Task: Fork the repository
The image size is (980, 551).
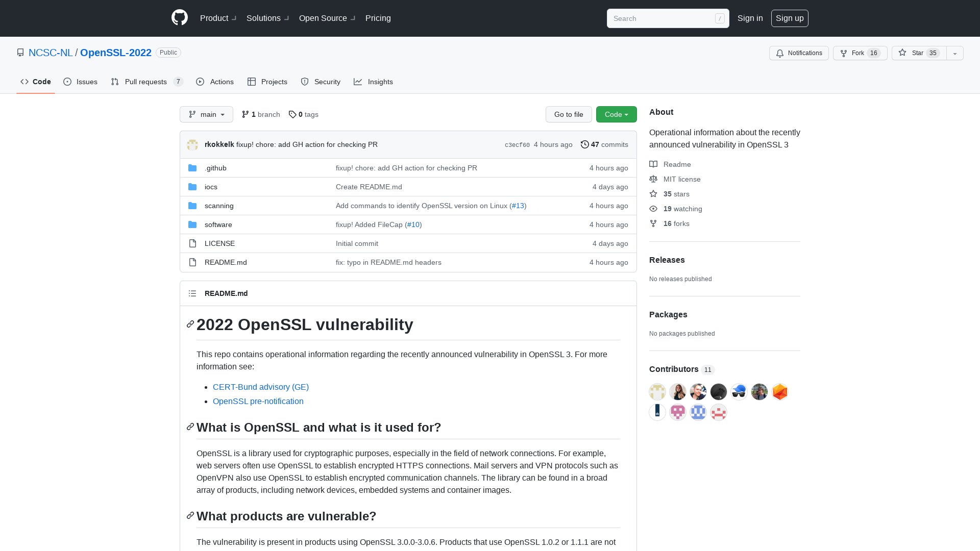Action: click(860, 53)
